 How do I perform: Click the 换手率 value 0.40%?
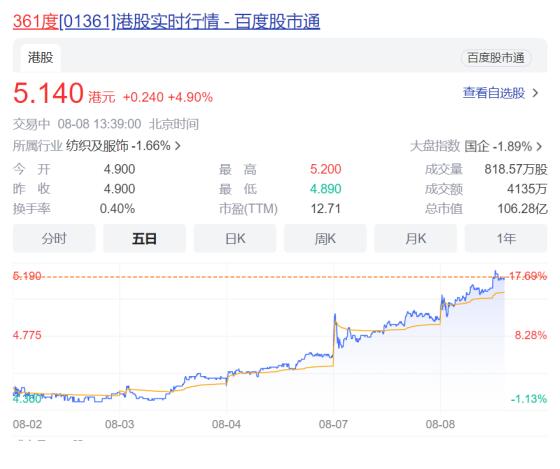[x=117, y=208]
